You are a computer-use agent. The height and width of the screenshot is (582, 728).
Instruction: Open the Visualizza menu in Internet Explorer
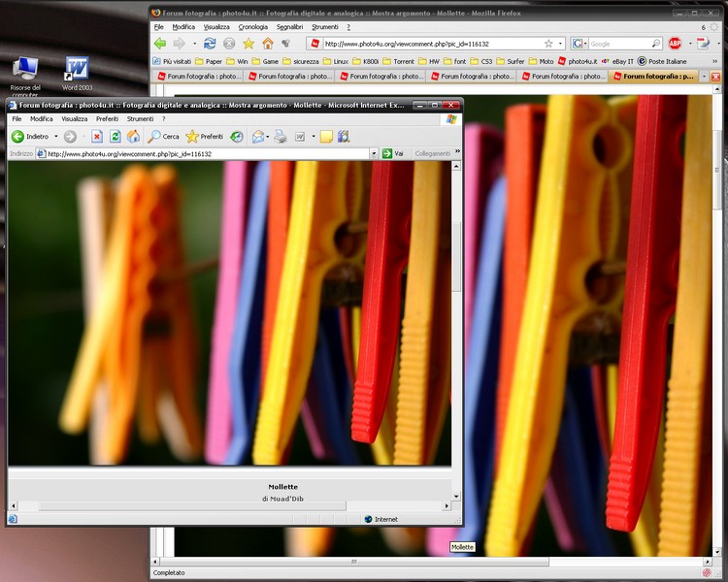75,118
